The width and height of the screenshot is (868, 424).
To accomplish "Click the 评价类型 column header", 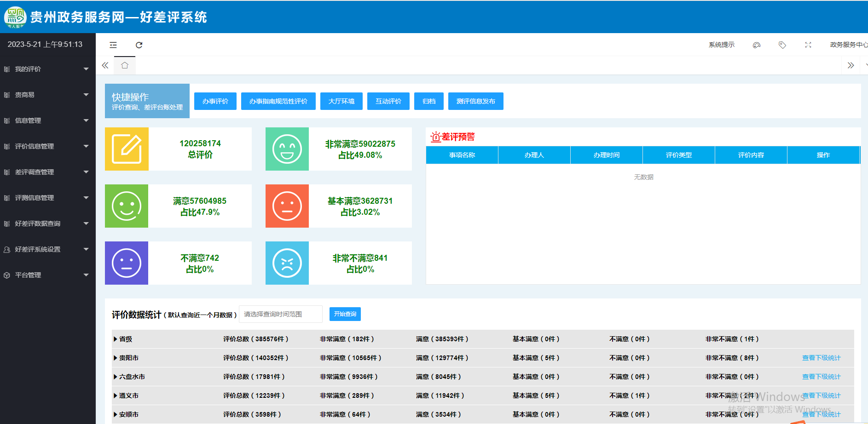I will pyautogui.click(x=679, y=155).
